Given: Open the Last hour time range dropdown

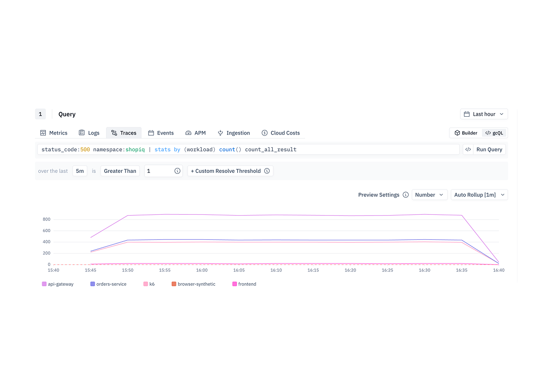Looking at the screenshot, I should click(484, 114).
